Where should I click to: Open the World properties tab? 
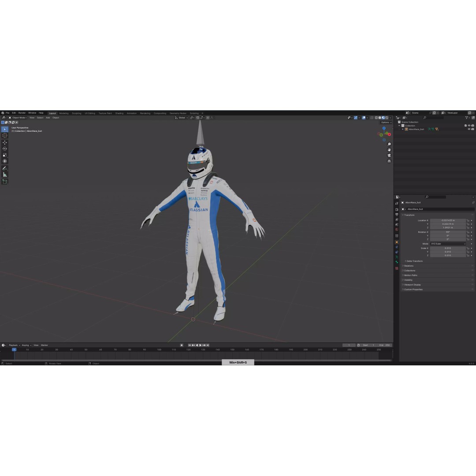tap(397, 230)
